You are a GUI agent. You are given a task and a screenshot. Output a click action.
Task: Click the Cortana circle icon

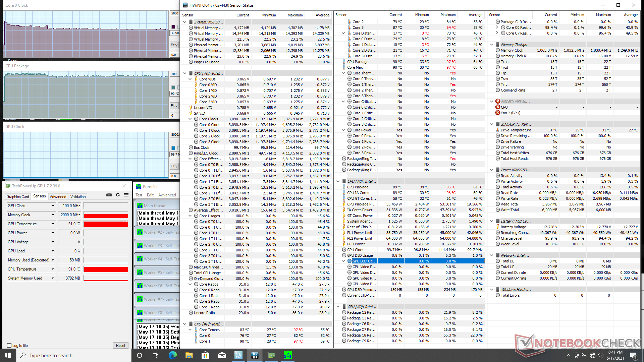tap(140, 355)
